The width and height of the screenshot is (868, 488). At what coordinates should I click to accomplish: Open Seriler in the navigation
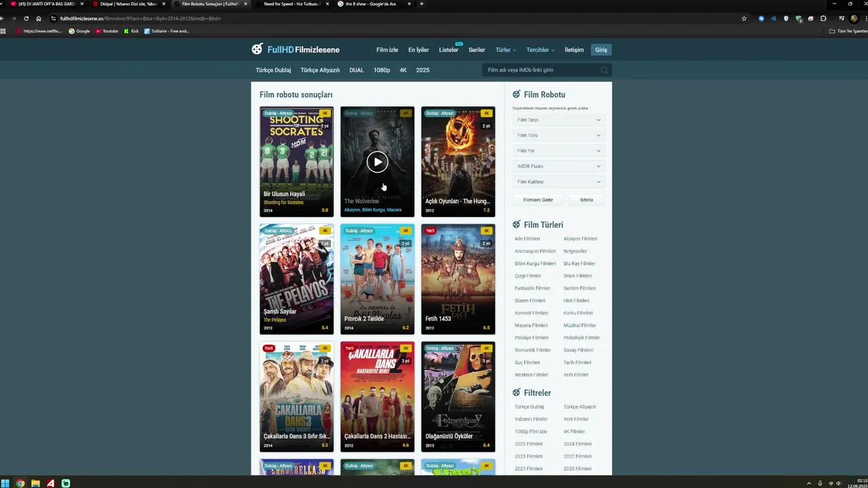pyautogui.click(x=477, y=50)
